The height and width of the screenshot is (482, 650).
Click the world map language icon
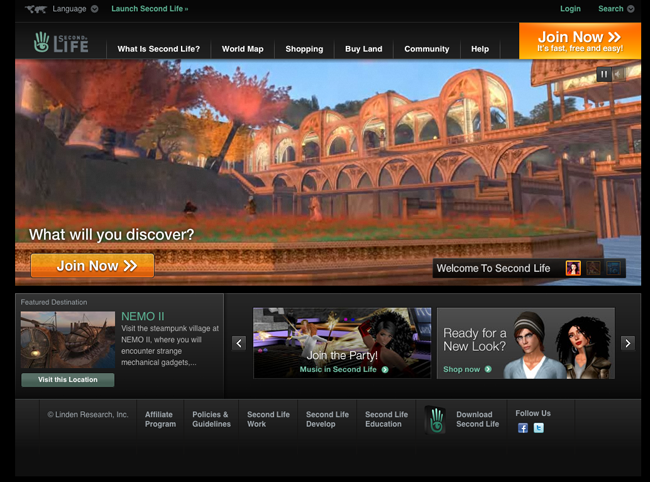[36, 9]
